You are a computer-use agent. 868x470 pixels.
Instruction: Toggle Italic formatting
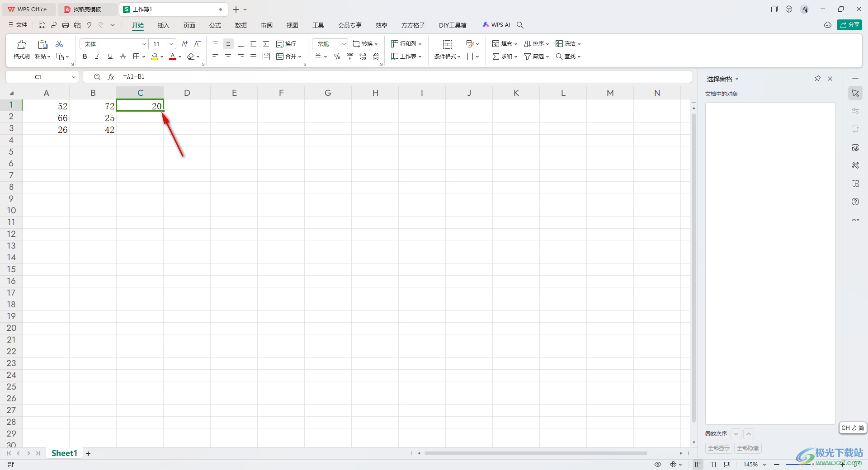click(98, 56)
